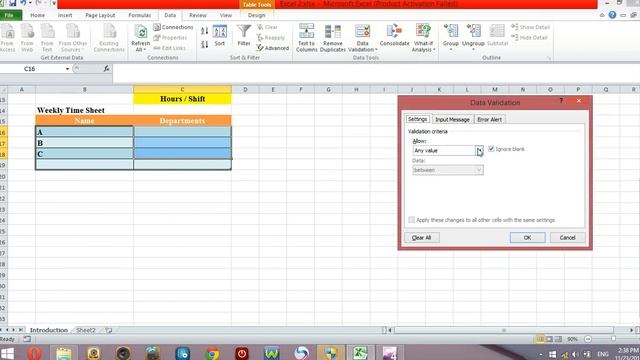Viewport: 640px width, 360px height.
Task: Select the cell containing B
Action: pyautogui.click(x=84, y=143)
